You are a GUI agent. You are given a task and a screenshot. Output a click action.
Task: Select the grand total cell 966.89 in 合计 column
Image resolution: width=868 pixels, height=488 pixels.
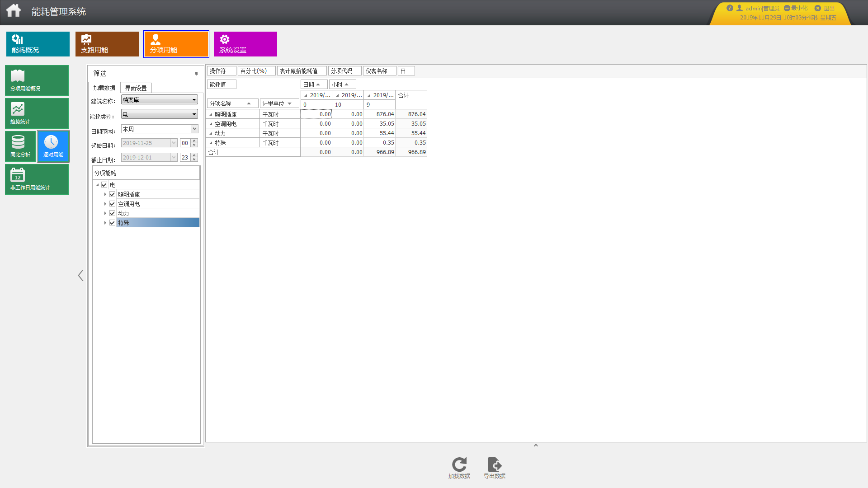tap(411, 152)
